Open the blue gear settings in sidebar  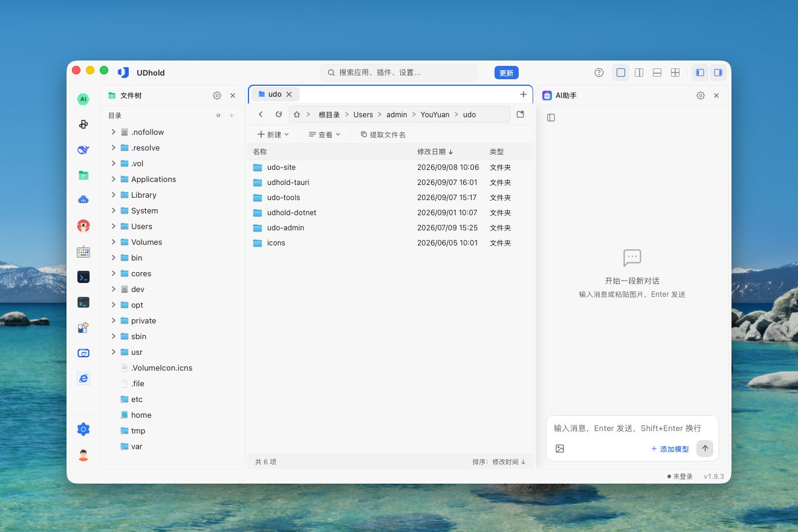83,429
